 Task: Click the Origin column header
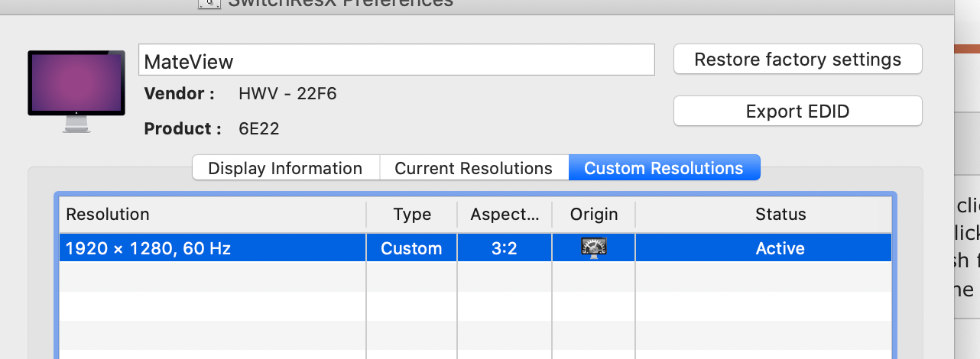[593, 215]
